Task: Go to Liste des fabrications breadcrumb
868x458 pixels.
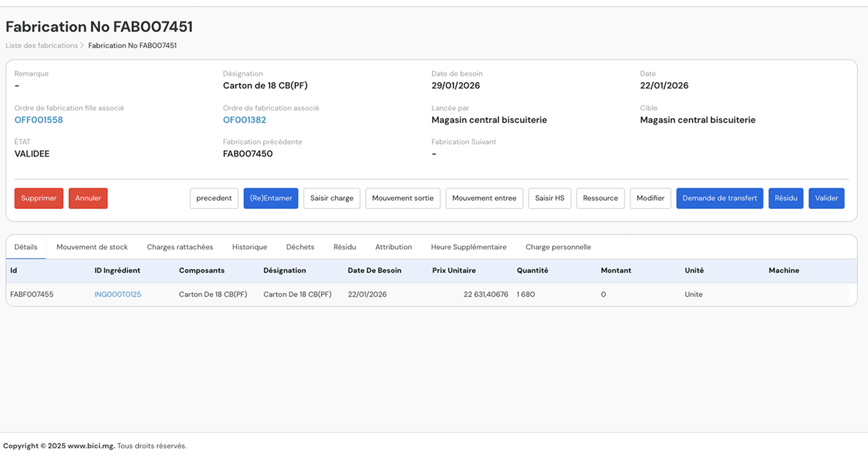Action: [x=41, y=46]
